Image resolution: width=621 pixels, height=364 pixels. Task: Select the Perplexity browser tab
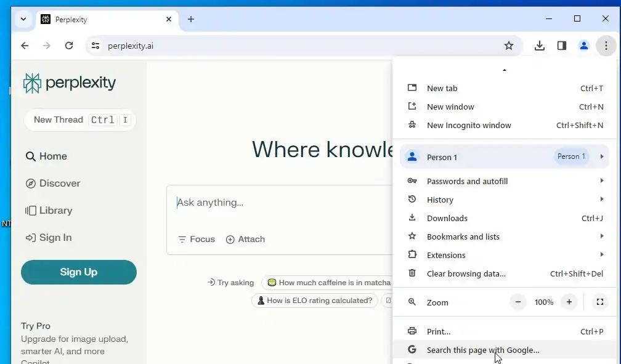tap(107, 20)
